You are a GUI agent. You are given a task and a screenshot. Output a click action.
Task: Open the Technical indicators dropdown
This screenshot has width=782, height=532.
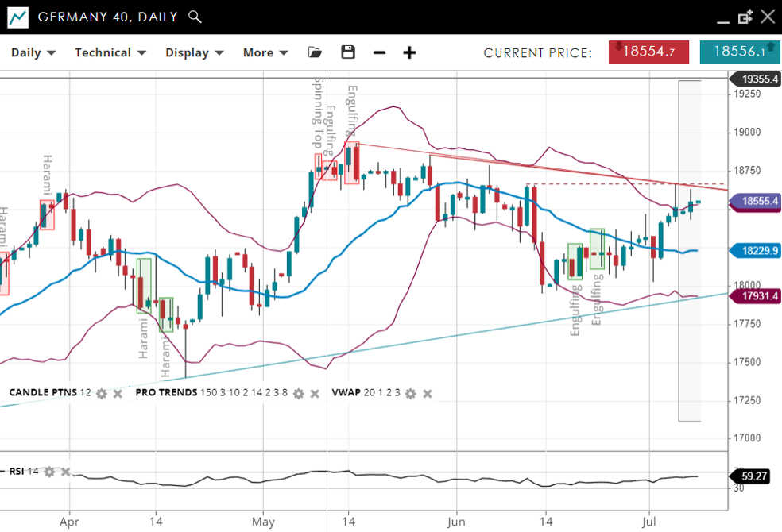110,52
